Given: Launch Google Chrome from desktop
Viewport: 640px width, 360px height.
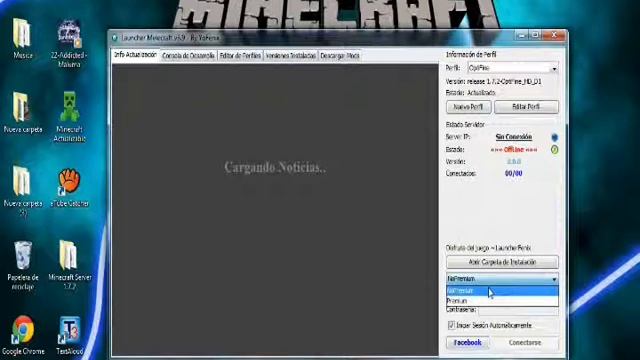Looking at the screenshot, I should pos(23,335).
